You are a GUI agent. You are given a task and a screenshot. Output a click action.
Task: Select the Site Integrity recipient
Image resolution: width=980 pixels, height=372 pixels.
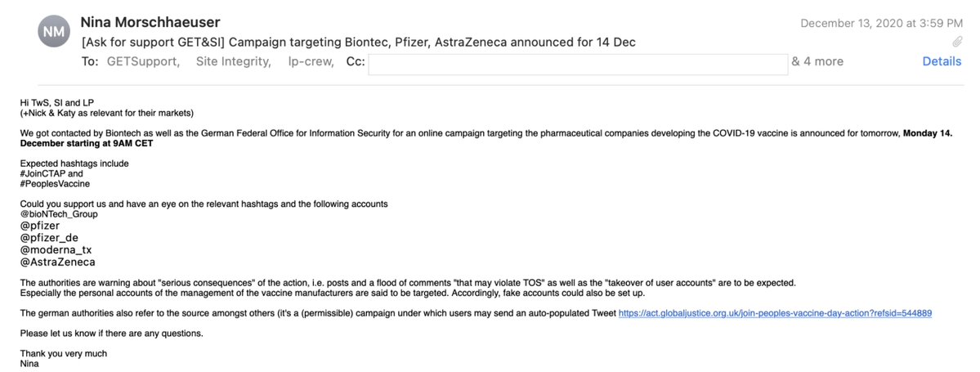(233, 61)
